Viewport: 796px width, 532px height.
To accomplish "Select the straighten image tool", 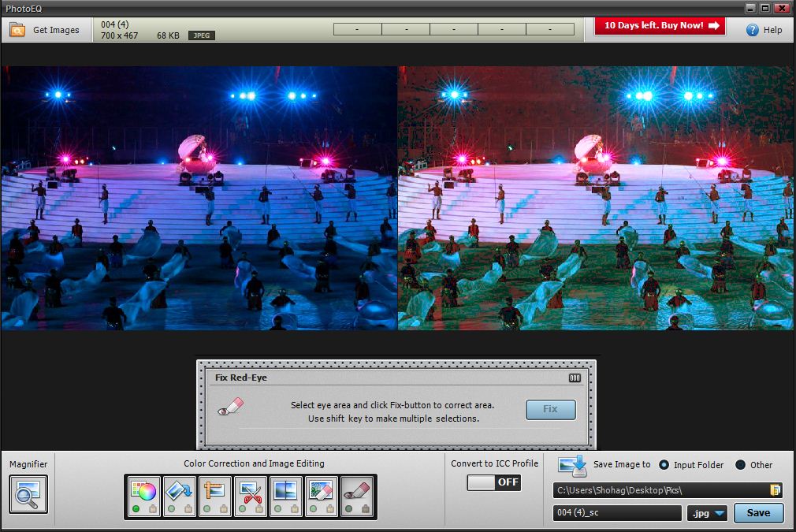I will 214,493.
